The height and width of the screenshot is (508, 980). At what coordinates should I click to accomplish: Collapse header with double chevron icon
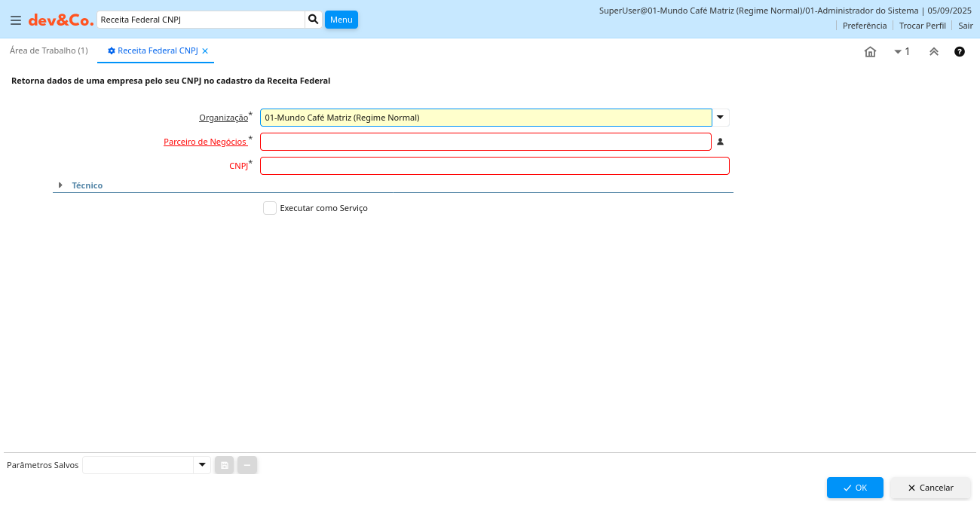click(x=933, y=52)
